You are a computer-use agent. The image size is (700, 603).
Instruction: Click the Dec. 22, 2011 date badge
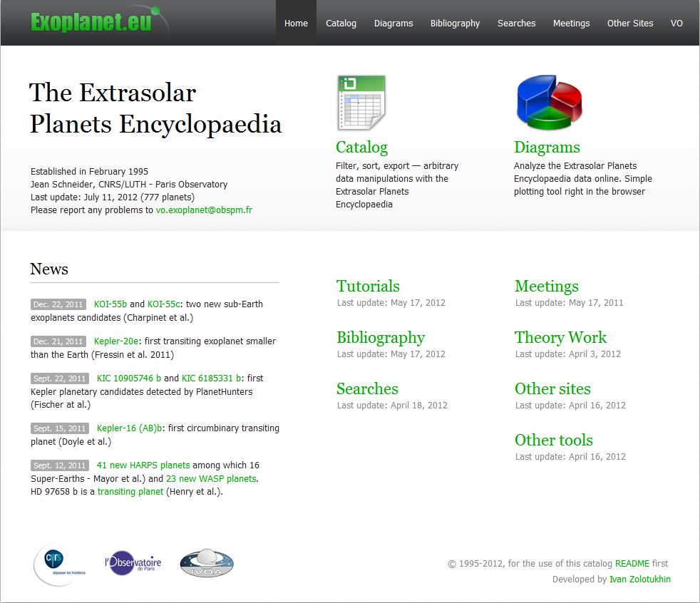pos(58,304)
